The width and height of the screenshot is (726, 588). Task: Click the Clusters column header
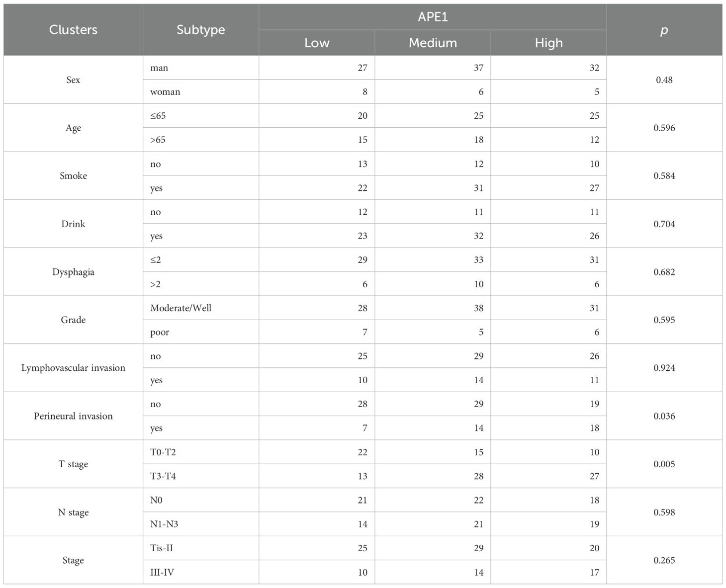coord(73,30)
